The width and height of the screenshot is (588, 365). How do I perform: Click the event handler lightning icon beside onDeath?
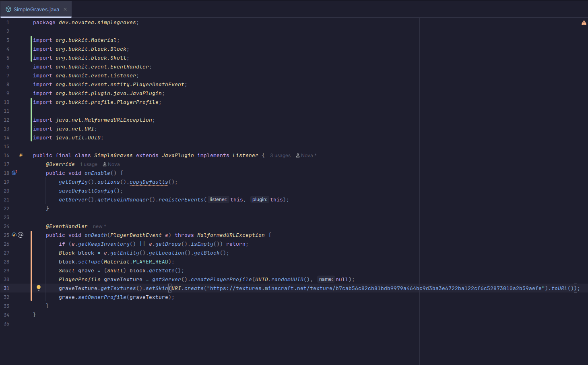pos(14,235)
